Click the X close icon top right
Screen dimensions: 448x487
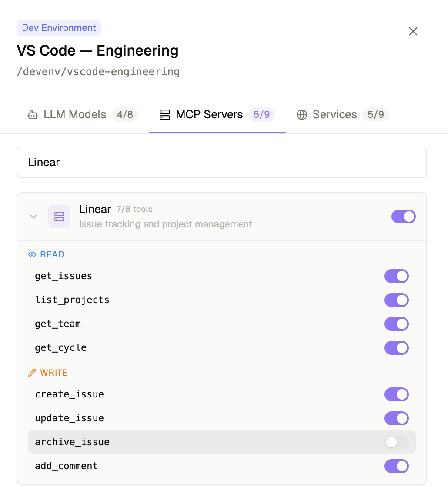click(x=413, y=31)
